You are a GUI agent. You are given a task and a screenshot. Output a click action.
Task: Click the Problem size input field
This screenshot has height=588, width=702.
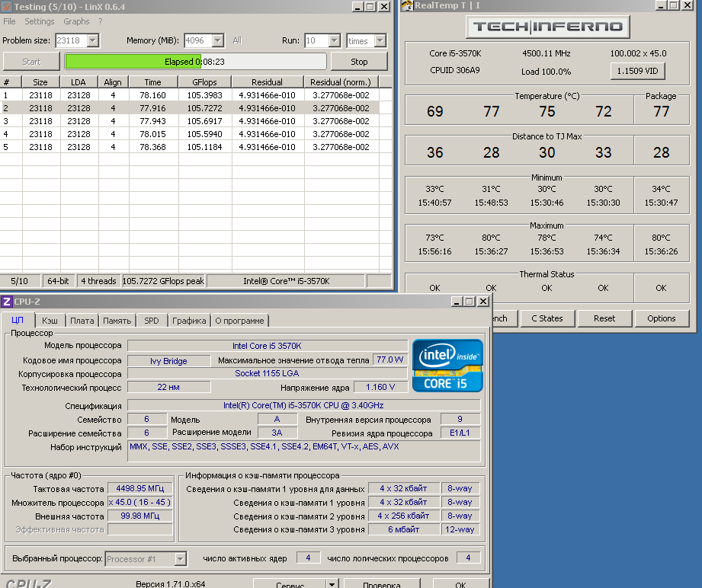click(x=71, y=40)
